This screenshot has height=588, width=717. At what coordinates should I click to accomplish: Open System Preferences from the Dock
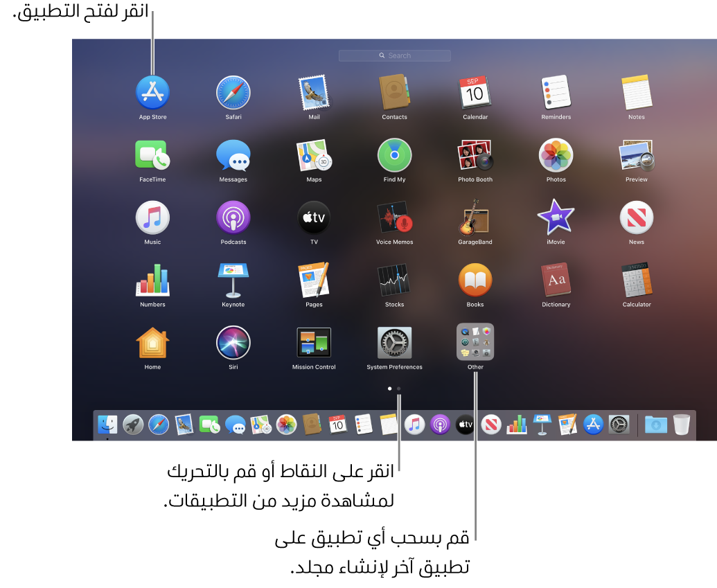(x=619, y=425)
